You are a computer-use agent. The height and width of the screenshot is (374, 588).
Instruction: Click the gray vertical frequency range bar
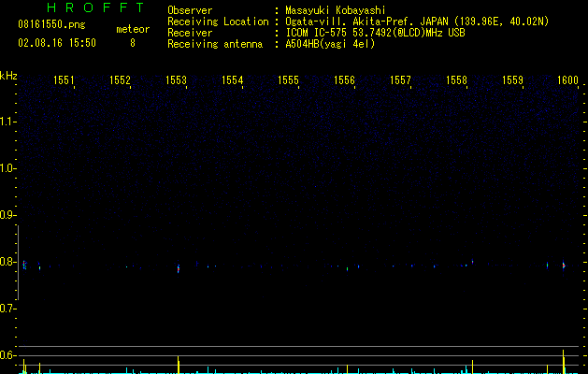pos(18,263)
